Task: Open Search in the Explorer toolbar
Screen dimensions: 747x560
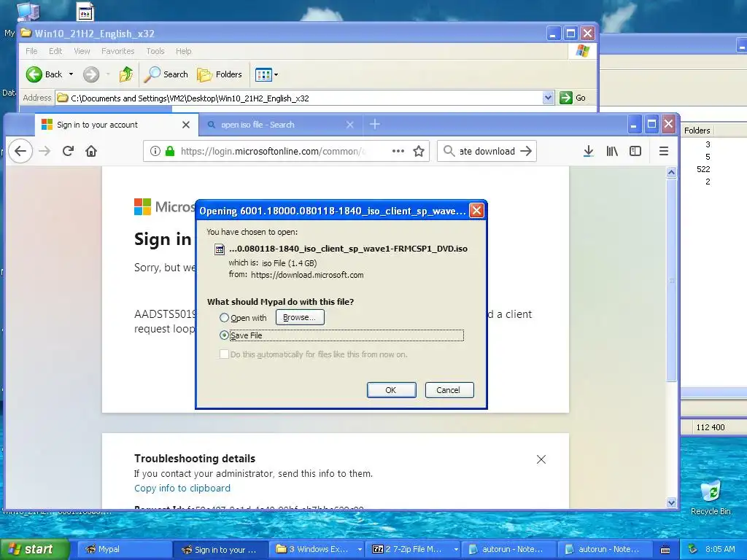Action: tap(166, 74)
